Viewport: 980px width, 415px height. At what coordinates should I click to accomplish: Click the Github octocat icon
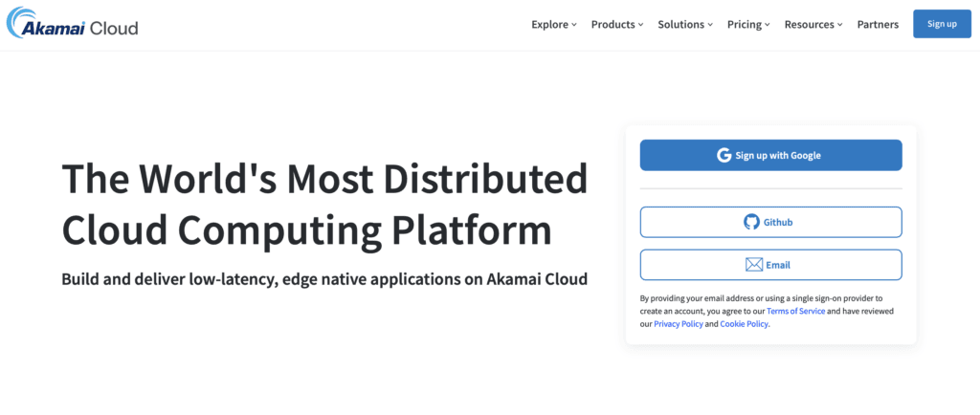pyautogui.click(x=751, y=222)
